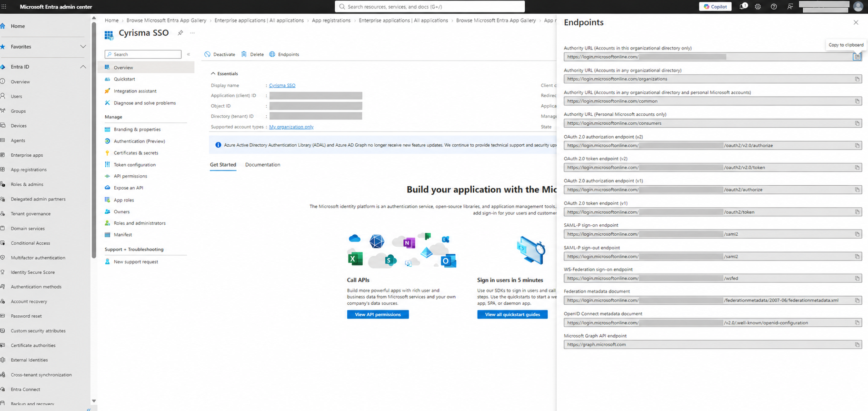Click the left navigation scrollbar down arrow
Viewport: 868px width, 411px height.
coord(94,401)
